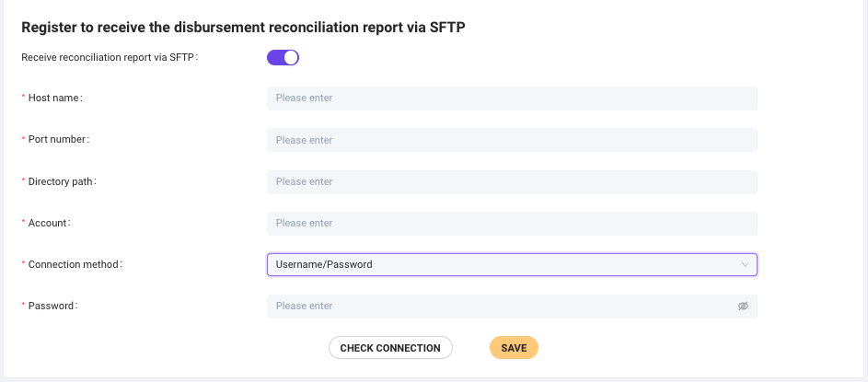This screenshot has height=382, width=868.
Task: Click the SFTP registration section heading
Action: (243, 28)
